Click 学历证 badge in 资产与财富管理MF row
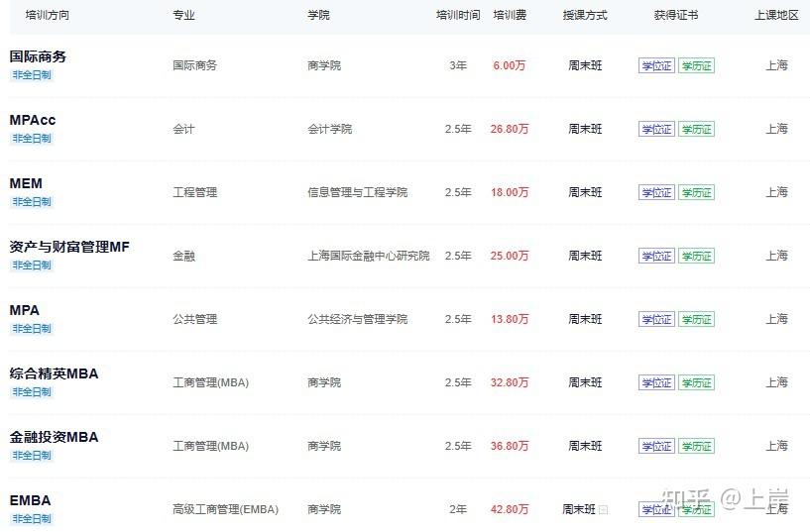 tap(696, 256)
